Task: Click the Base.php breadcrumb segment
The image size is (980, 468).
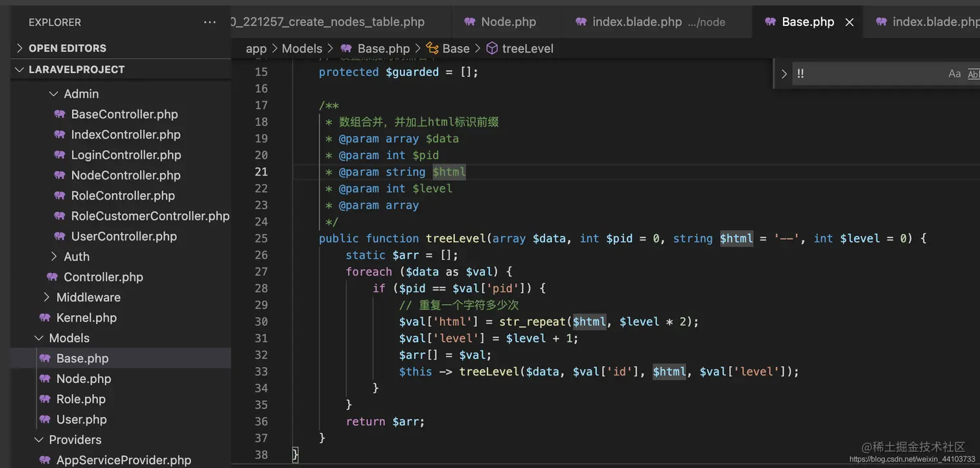Action: pos(384,49)
